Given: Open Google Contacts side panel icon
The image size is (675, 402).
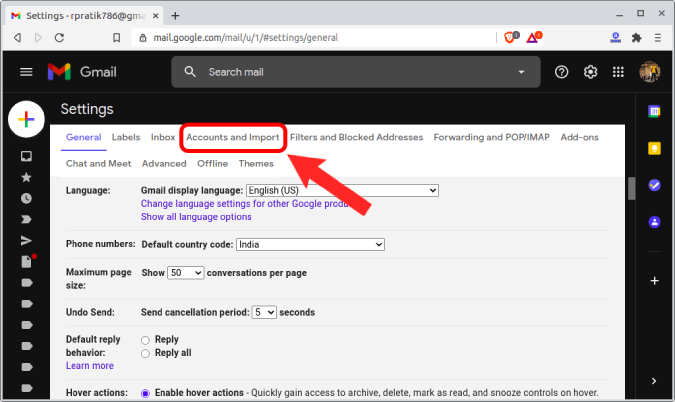Looking at the screenshot, I should (x=654, y=222).
